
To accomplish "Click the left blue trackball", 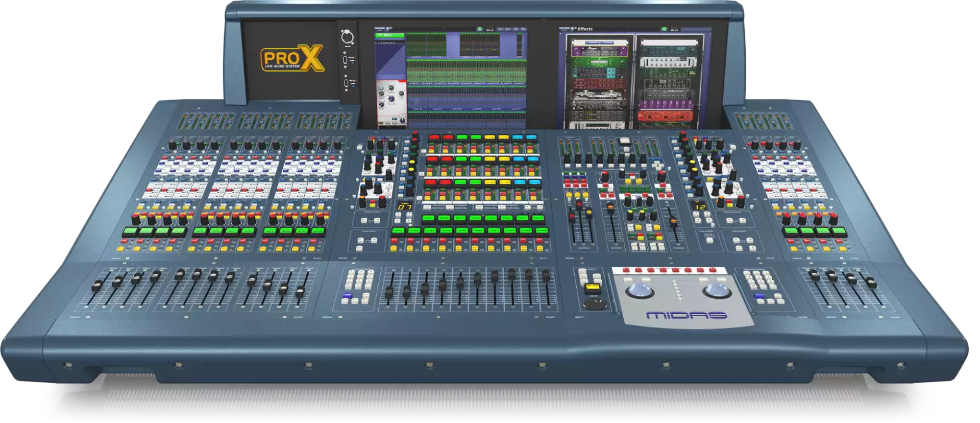I will (640, 292).
